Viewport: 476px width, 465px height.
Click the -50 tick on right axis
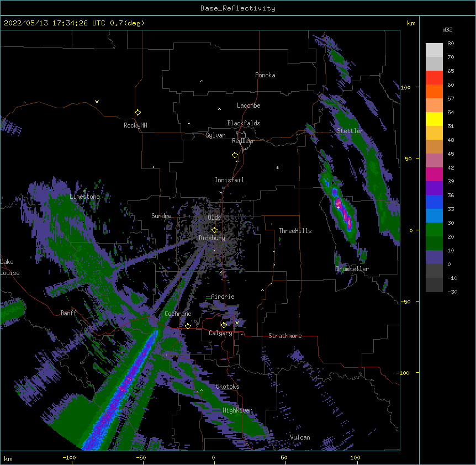pyautogui.click(x=405, y=302)
